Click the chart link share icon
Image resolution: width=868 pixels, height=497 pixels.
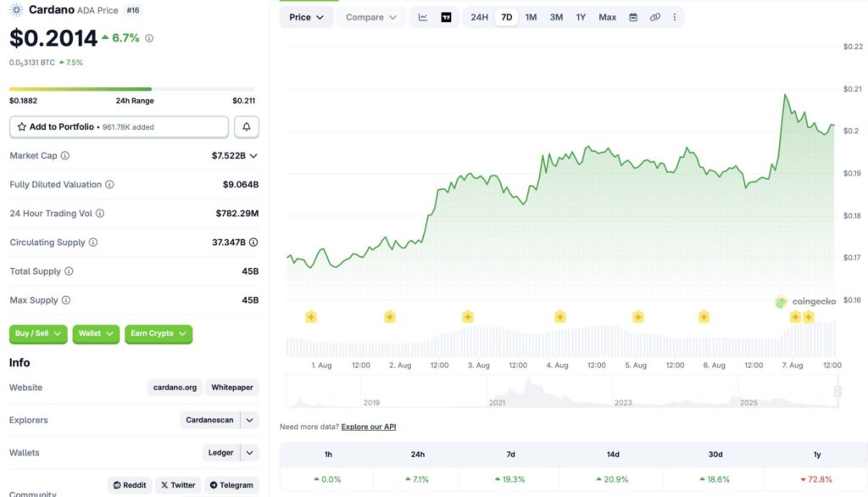[655, 17]
